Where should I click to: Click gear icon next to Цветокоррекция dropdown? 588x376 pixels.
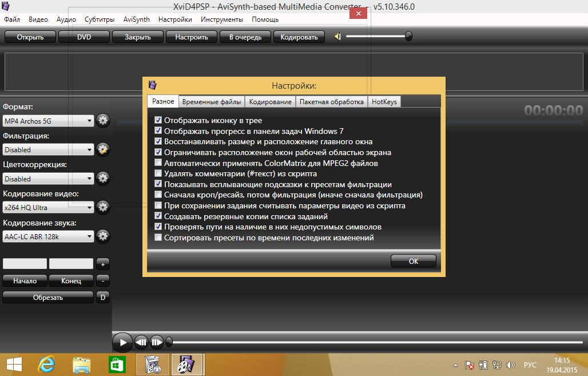(x=103, y=179)
